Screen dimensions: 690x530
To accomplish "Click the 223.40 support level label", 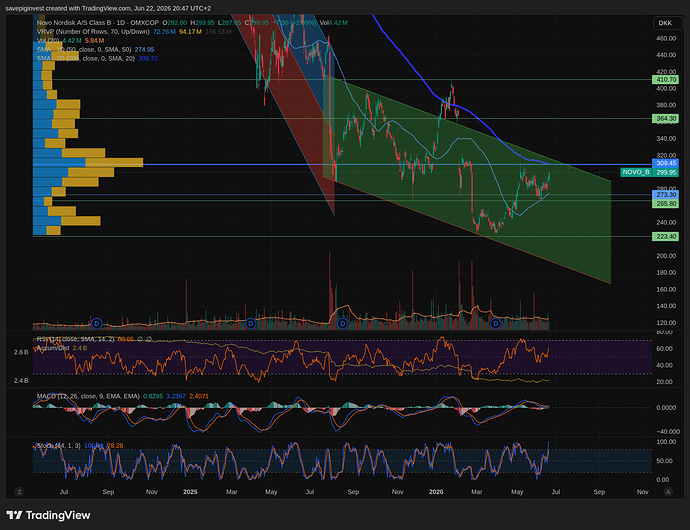I will click(665, 237).
